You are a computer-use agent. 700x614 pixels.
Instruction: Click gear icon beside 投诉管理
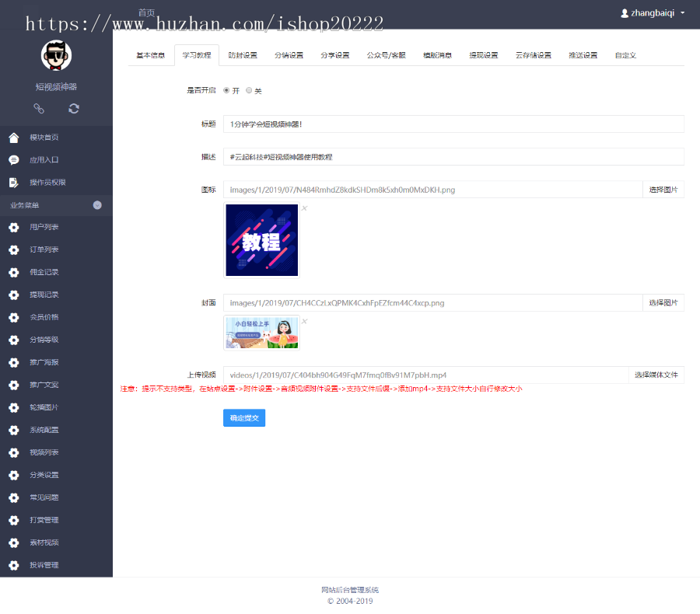14,565
